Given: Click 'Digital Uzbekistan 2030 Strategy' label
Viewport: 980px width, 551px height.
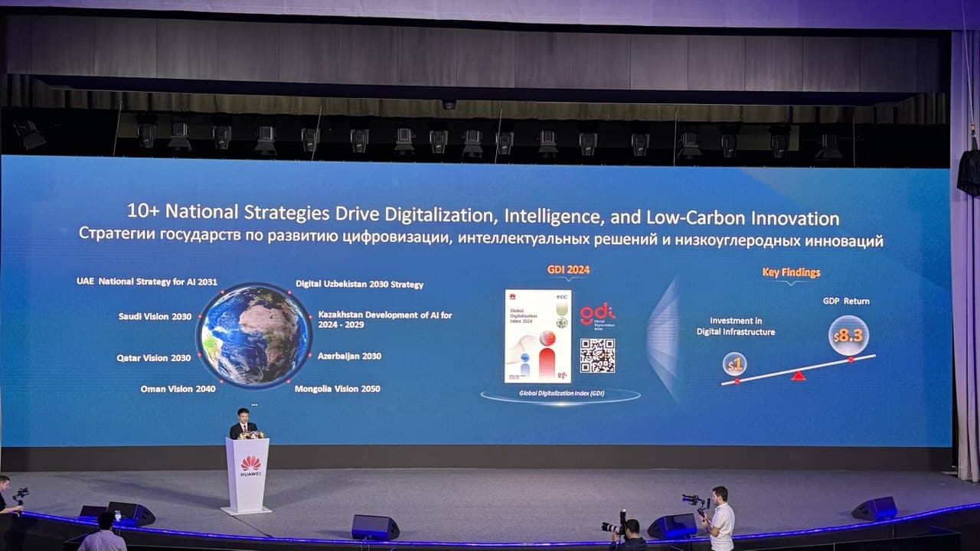Looking at the screenshot, I should coord(359,284).
